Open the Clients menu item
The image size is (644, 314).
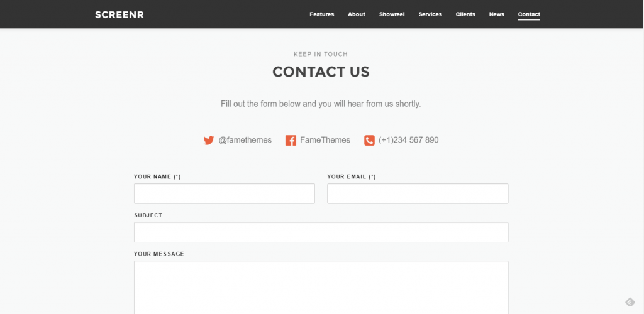pos(465,14)
